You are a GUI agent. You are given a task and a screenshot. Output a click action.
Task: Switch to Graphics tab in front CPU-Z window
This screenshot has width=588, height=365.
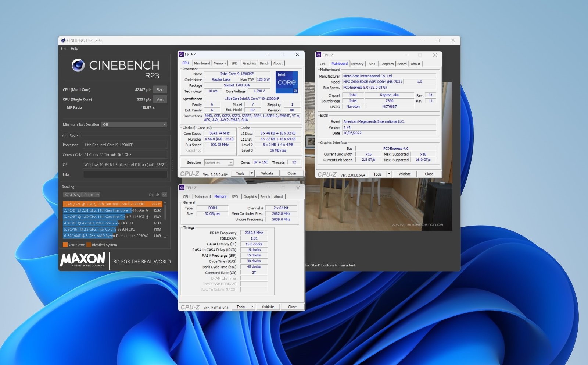pyautogui.click(x=250, y=63)
